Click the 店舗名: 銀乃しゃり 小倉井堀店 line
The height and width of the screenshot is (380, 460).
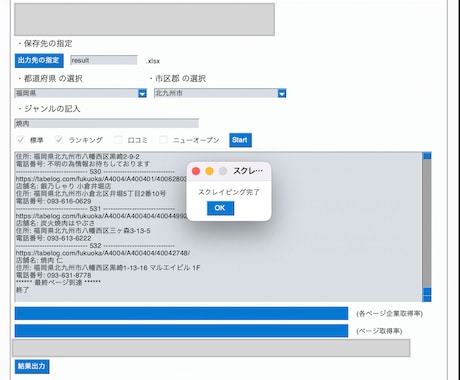pyautogui.click(x=63, y=186)
